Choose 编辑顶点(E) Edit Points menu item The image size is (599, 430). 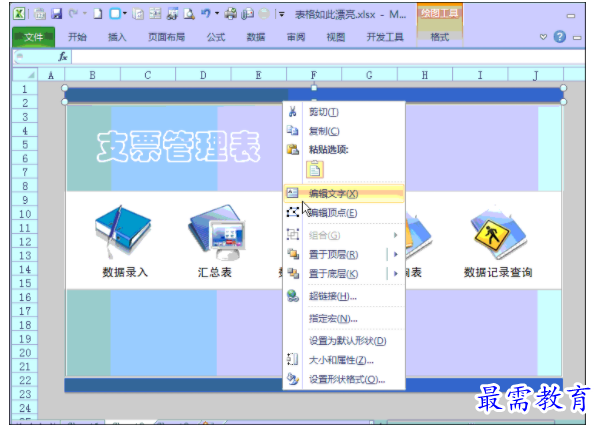[x=343, y=213]
